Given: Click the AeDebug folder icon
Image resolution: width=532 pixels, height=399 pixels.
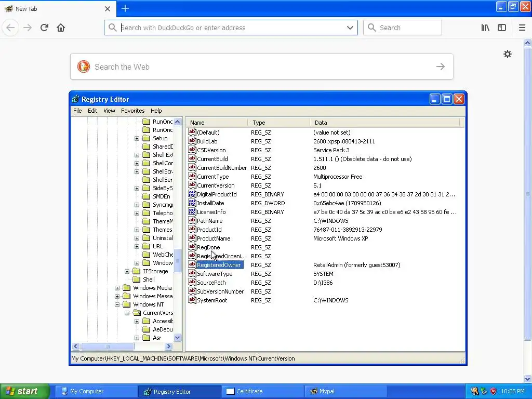Looking at the screenshot, I should tap(146, 329).
